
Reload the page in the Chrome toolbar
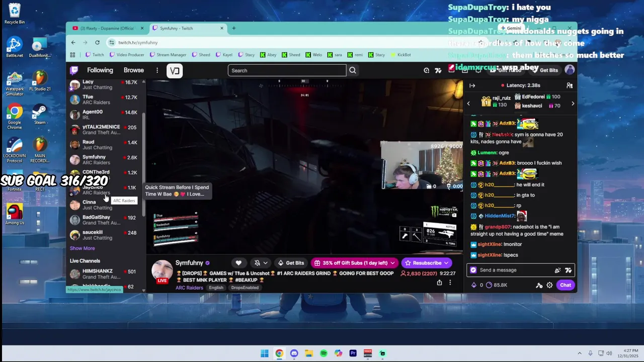(x=97, y=42)
